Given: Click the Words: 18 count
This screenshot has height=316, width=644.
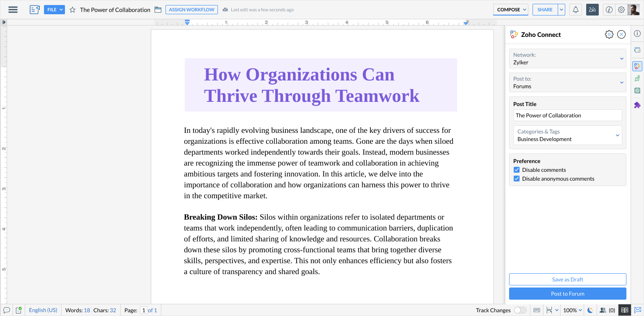Looking at the screenshot, I should tap(78, 310).
